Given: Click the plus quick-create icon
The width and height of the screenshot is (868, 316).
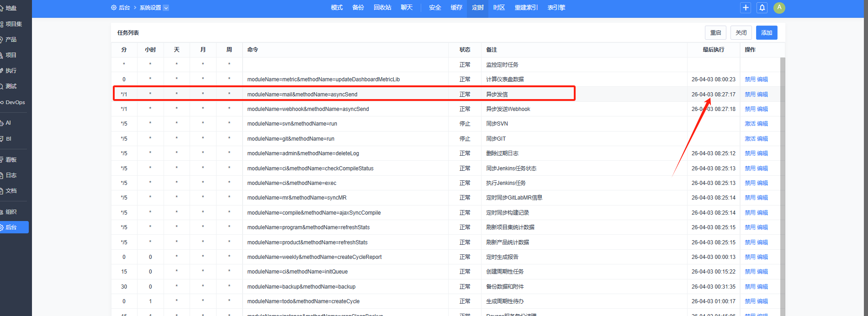Looking at the screenshot, I should click(x=746, y=7).
